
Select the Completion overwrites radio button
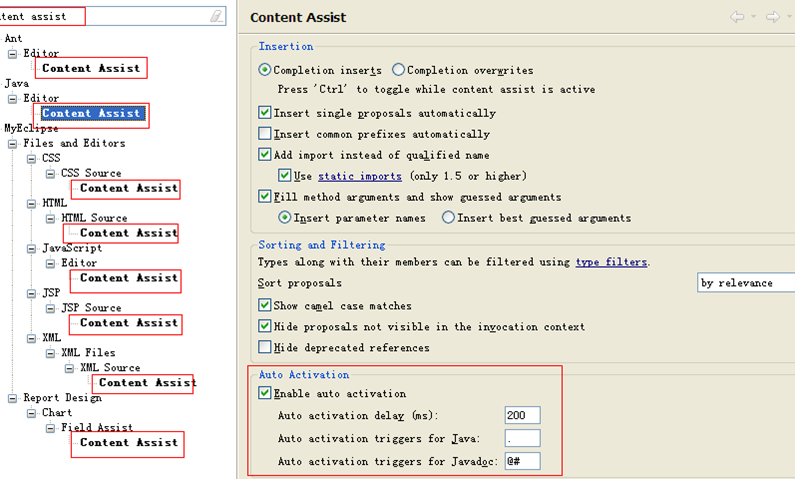[x=399, y=69]
